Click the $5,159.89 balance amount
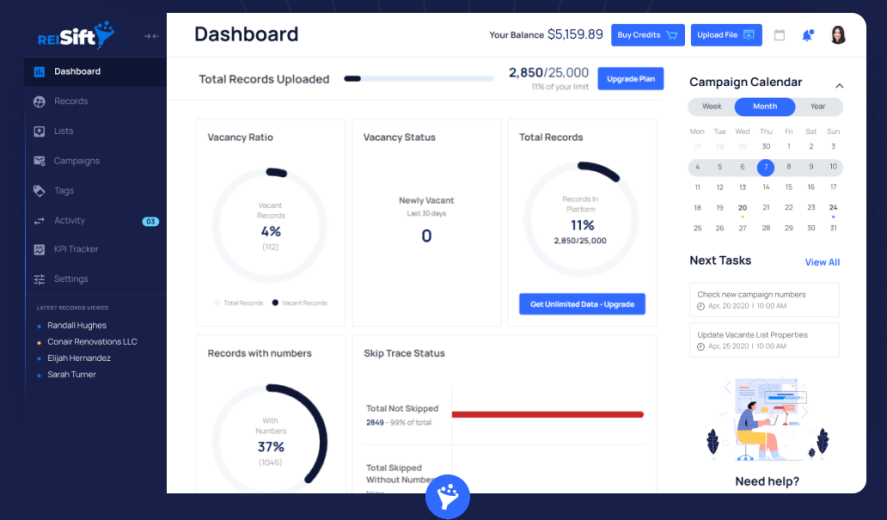 click(x=575, y=35)
